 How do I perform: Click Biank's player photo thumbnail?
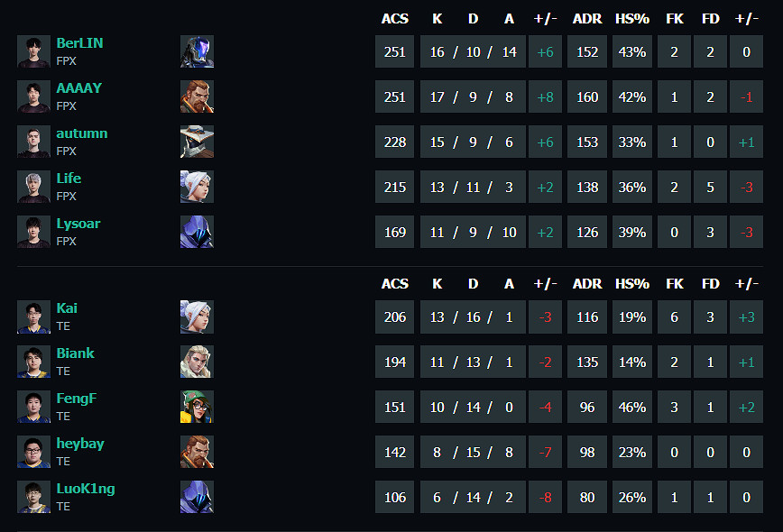pos(33,362)
